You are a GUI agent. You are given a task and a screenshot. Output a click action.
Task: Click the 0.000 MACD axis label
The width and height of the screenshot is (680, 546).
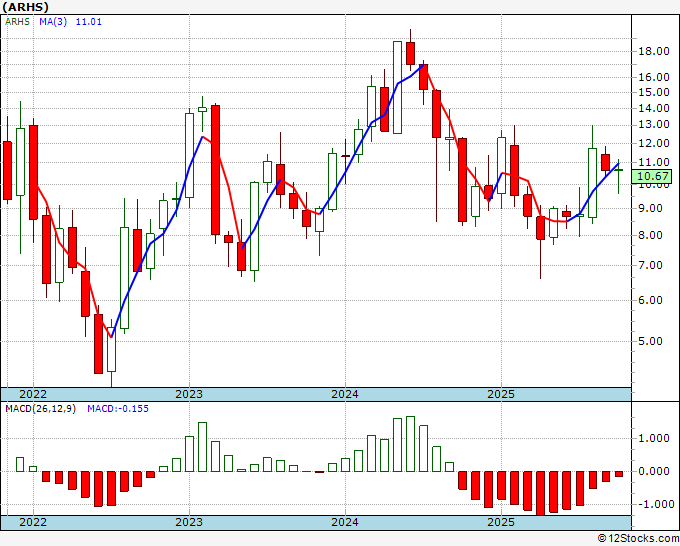[x=654, y=471]
